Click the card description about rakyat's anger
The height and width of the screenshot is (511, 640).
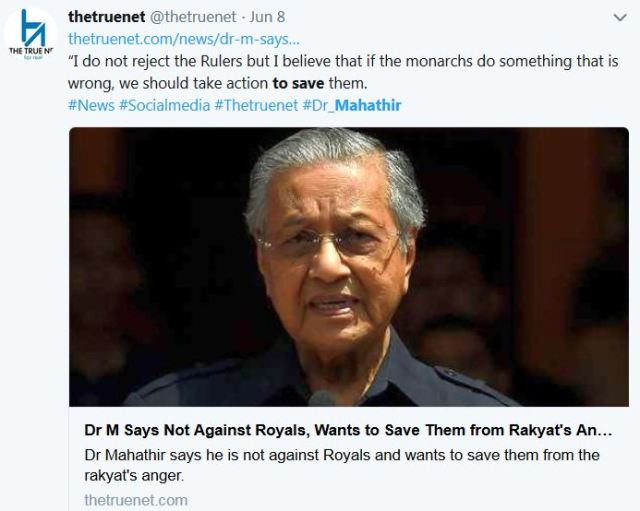pos(342,465)
